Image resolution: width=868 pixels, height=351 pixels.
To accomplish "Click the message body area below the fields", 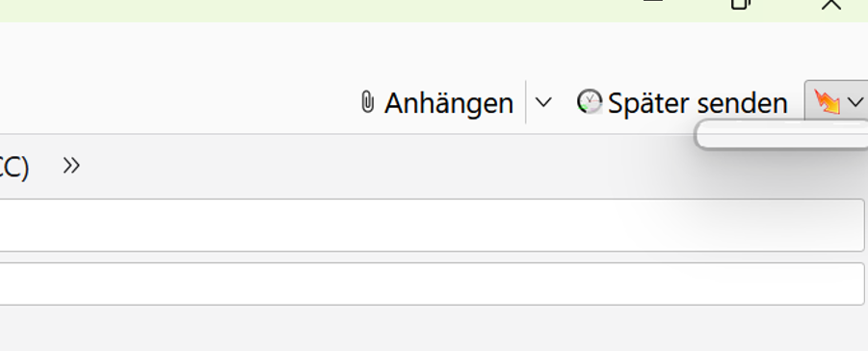I will pyautogui.click(x=434, y=330).
